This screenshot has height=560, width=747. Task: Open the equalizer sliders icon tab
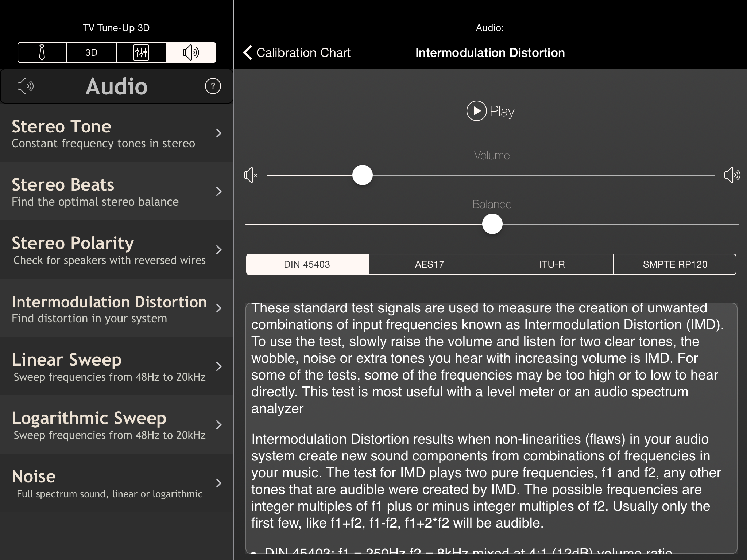(x=141, y=52)
